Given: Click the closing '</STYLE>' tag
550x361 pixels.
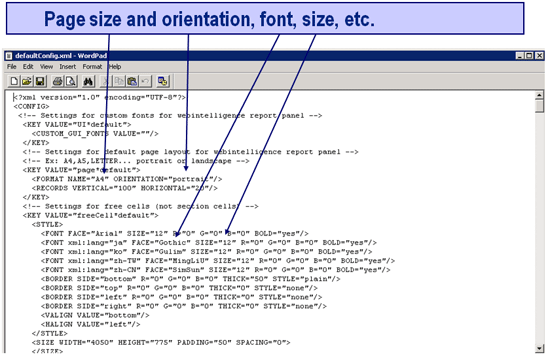Looking at the screenshot, I should point(49,333).
